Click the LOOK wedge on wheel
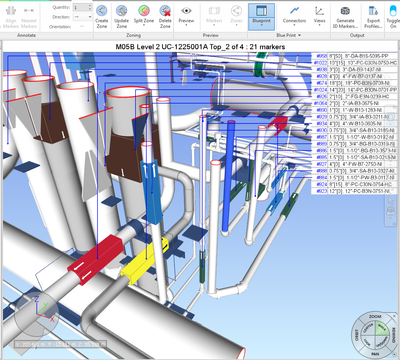Image resolution: width=400 pixels, height=360 pixels. [x=367, y=341]
